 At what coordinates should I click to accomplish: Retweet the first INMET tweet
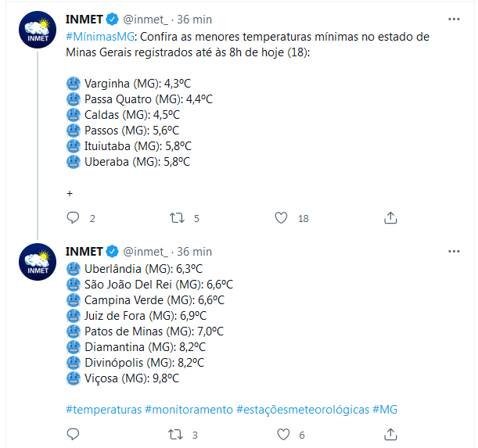pyautogui.click(x=177, y=218)
